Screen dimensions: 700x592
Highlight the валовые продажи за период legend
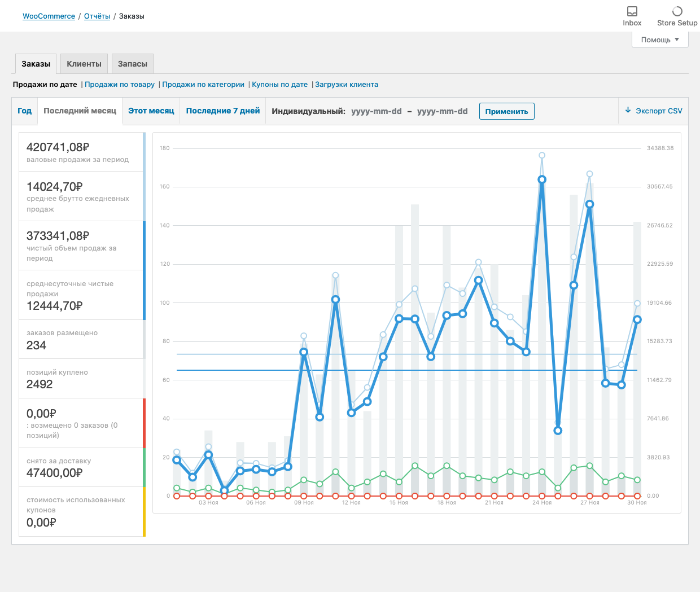[81, 152]
